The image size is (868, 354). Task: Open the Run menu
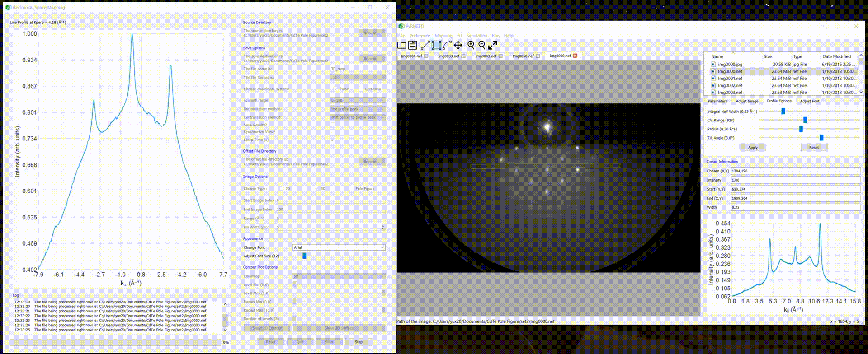[495, 36]
